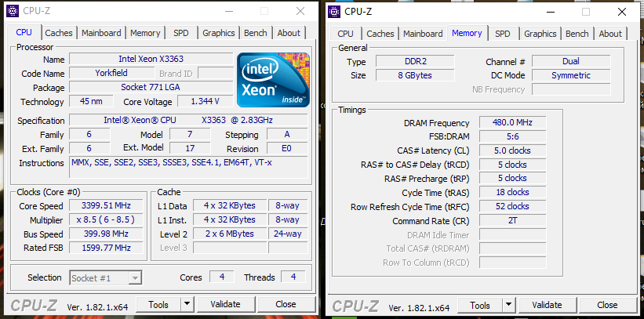Open Tools dropdown arrow in the left CPU-Z window
This screenshot has width=644, height=319.
187,304
